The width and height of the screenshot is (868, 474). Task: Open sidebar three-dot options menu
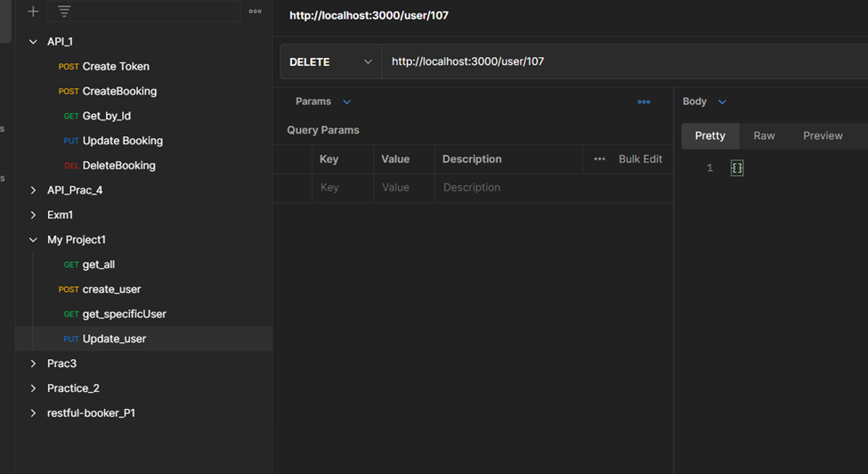[x=256, y=11]
